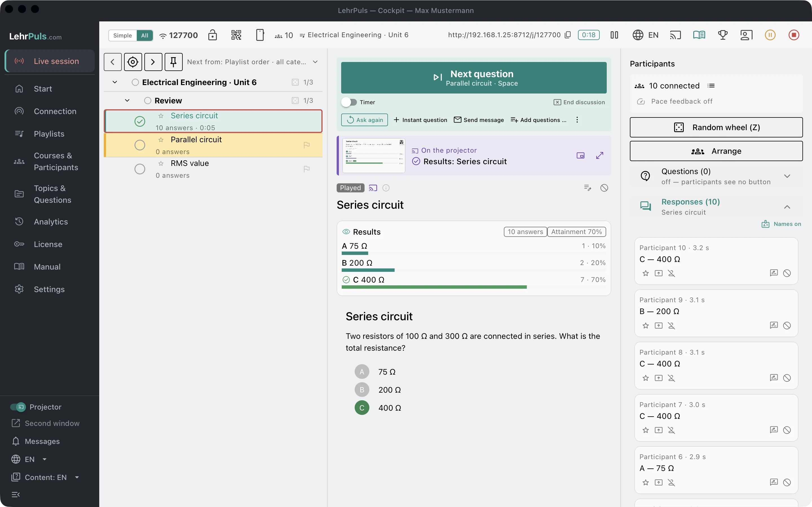
Task: Open the trophy leaderboard icon
Action: coord(722,35)
